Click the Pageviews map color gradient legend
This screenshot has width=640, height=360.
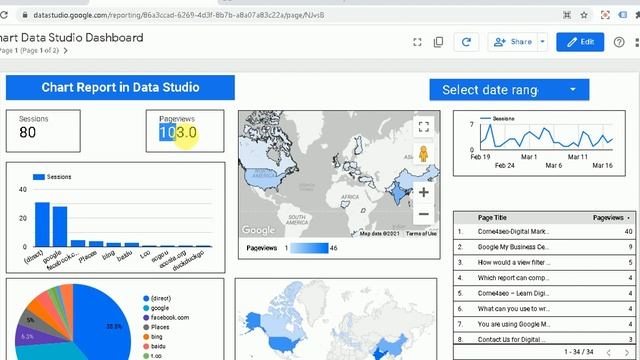[x=309, y=248]
